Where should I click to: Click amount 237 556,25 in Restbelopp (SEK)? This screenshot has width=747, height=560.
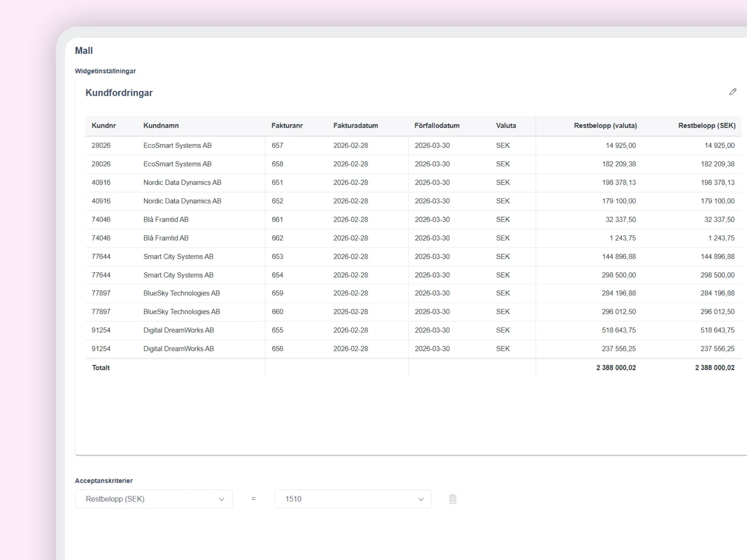[717, 348]
